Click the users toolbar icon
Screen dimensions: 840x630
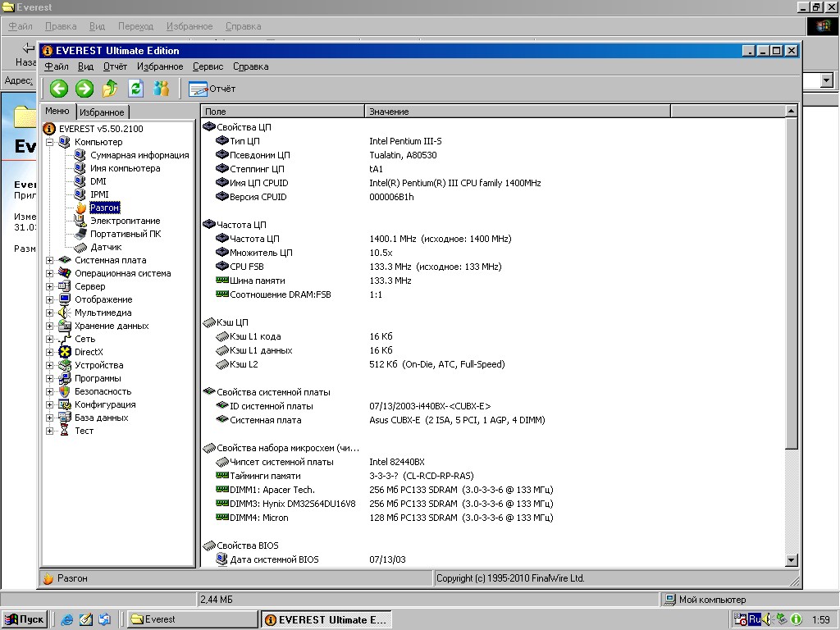tap(162, 89)
